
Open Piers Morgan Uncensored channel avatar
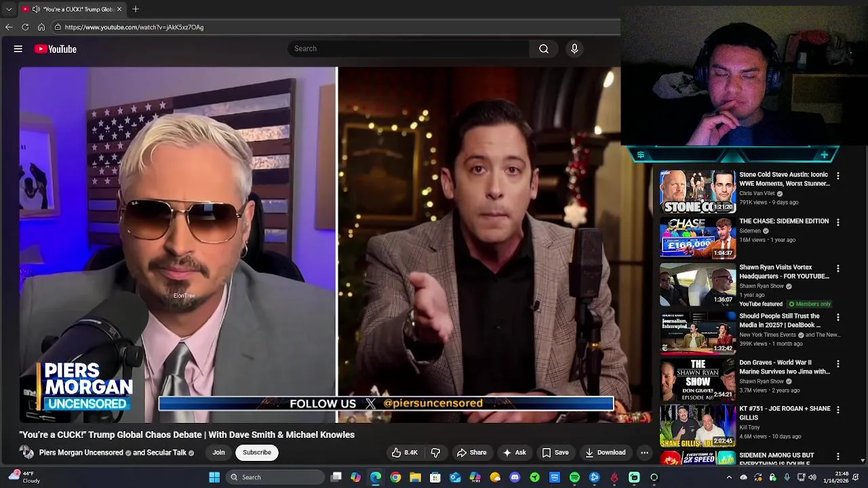pos(26,453)
